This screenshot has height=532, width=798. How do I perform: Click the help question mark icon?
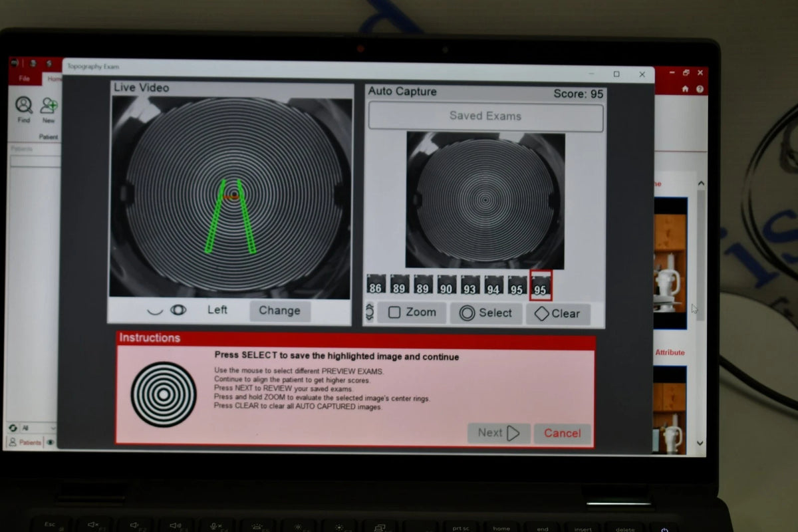[x=700, y=89]
